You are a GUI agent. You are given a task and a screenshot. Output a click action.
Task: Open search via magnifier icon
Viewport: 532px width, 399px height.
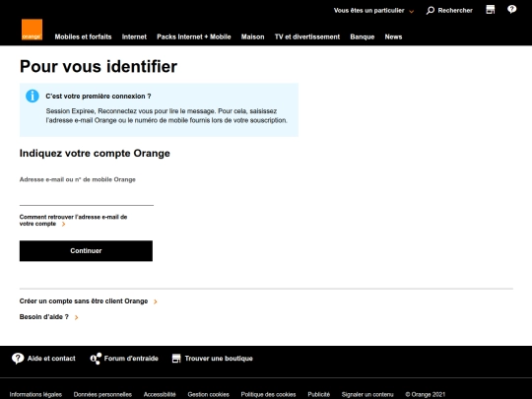coord(431,11)
